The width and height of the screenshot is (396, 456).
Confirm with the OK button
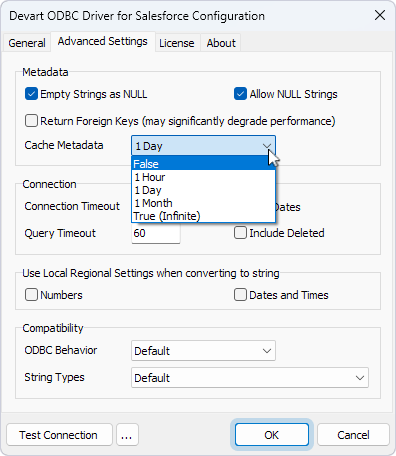pos(272,435)
